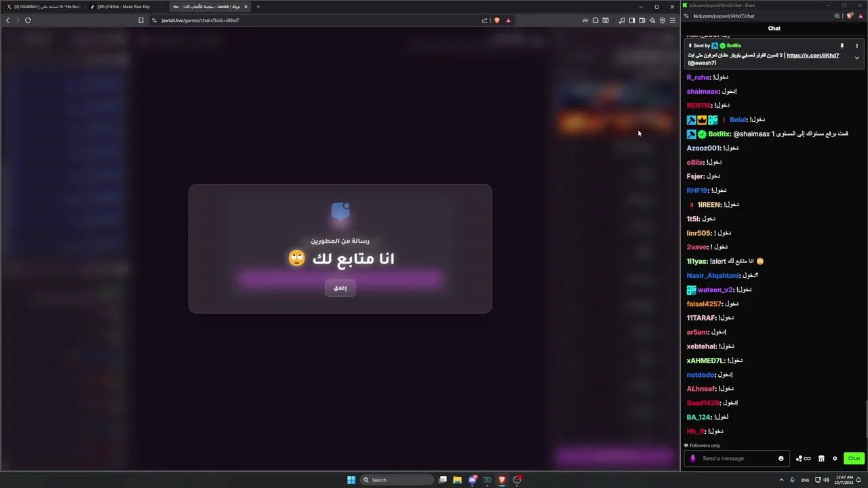Click the taskbar Search box

click(x=396, y=480)
